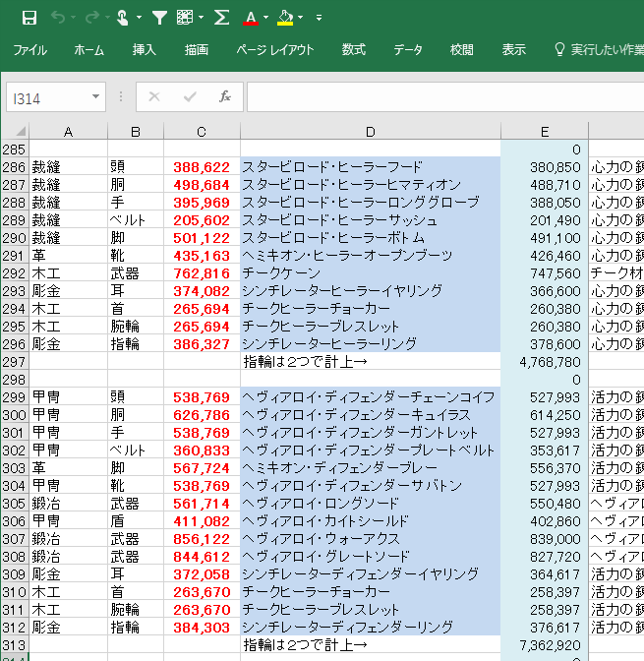Open the ページ レイアウト ribbon tab
The height and width of the screenshot is (661, 644).
click(x=275, y=50)
